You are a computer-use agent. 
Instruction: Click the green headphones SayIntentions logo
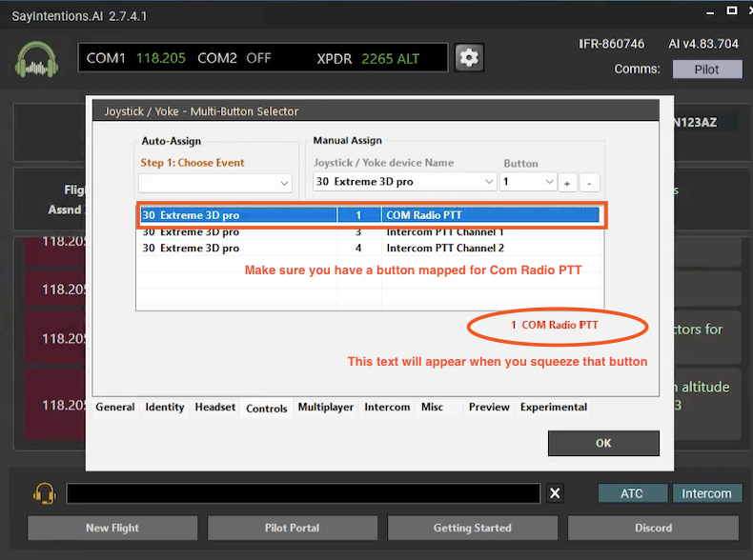[x=36, y=59]
